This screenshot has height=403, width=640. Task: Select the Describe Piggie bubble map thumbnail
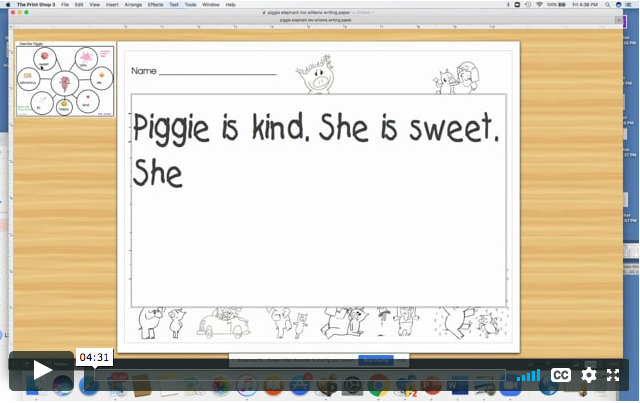[65, 80]
